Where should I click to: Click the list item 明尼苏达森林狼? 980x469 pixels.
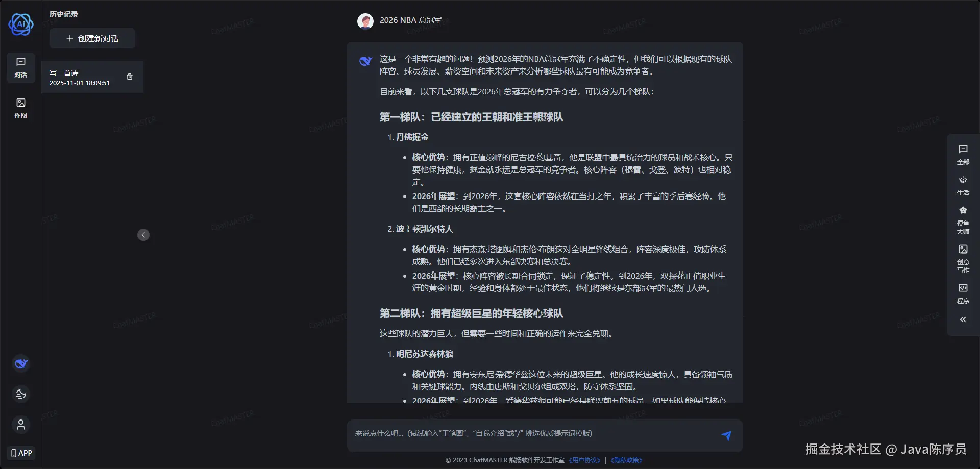pyautogui.click(x=425, y=354)
